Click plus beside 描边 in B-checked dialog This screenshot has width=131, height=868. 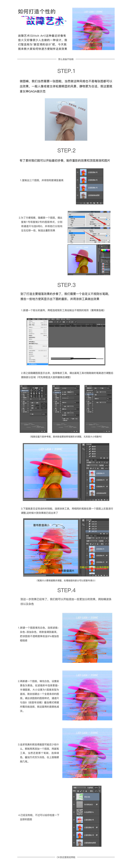[84, 225]
